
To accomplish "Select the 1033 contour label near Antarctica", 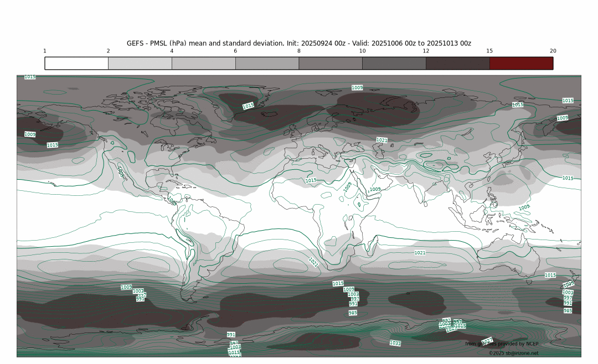I will click(x=395, y=343).
